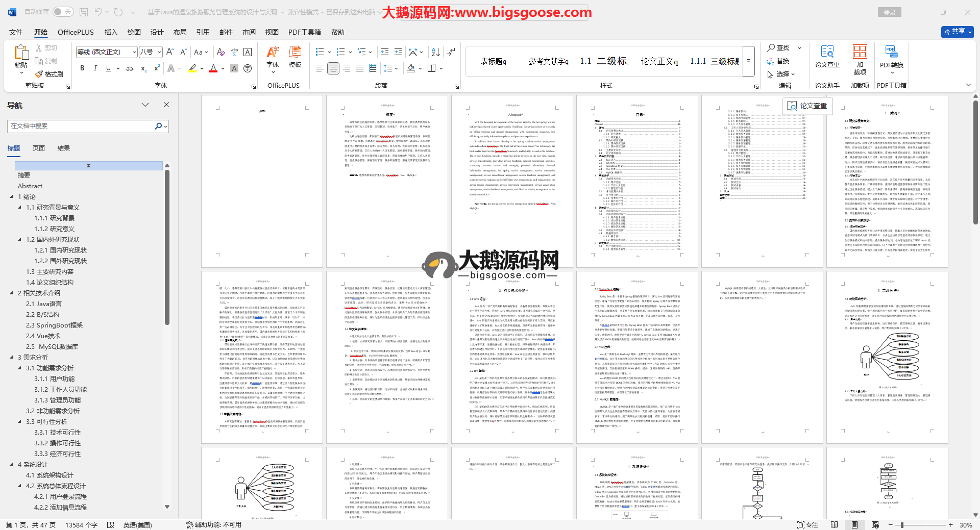
Task: Toggle underline formatting
Action: (x=108, y=68)
